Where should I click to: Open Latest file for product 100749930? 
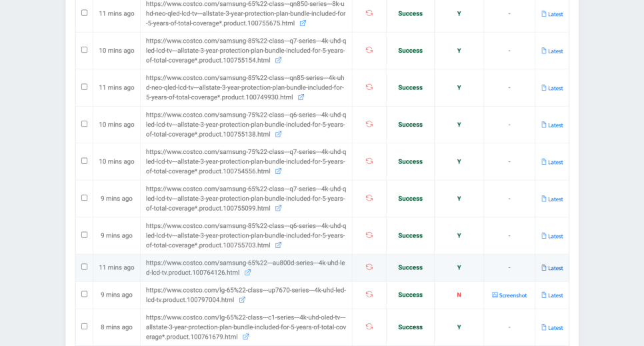coord(552,88)
